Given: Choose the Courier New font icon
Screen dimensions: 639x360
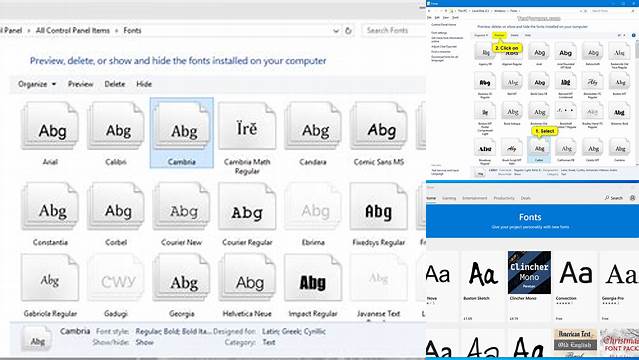Looking at the screenshot, I should [x=181, y=206].
